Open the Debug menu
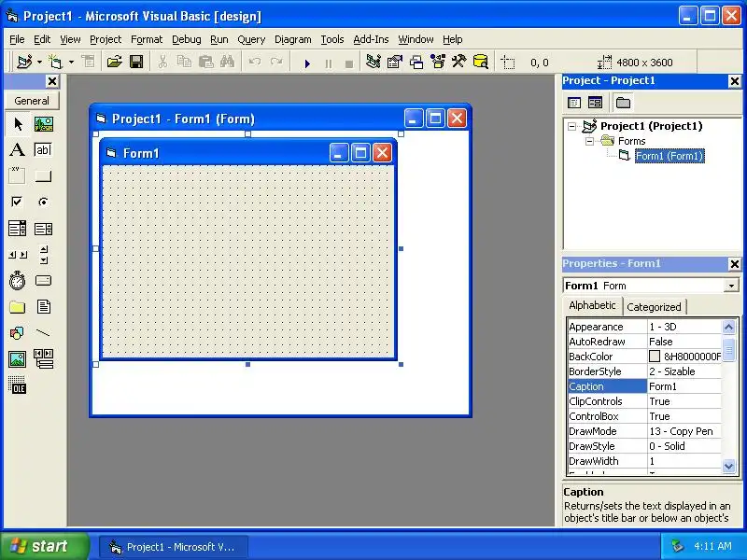 [186, 39]
